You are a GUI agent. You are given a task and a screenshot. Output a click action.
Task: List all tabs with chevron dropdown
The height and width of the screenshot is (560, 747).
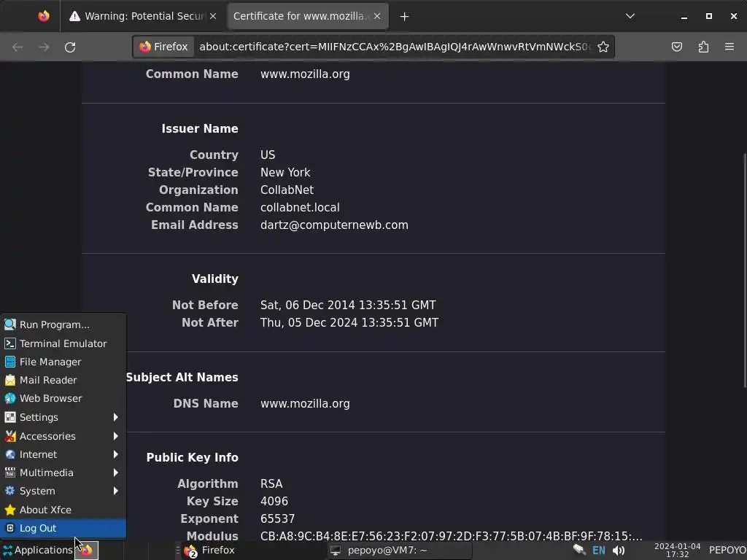pyautogui.click(x=630, y=16)
